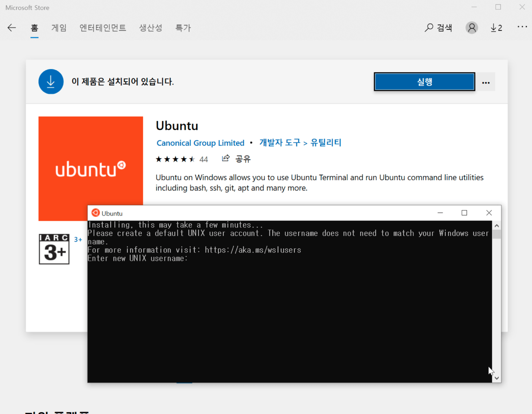Image resolution: width=532 pixels, height=414 pixels.
Task: Click terminal scrollbar down arrow
Action: coord(497,378)
